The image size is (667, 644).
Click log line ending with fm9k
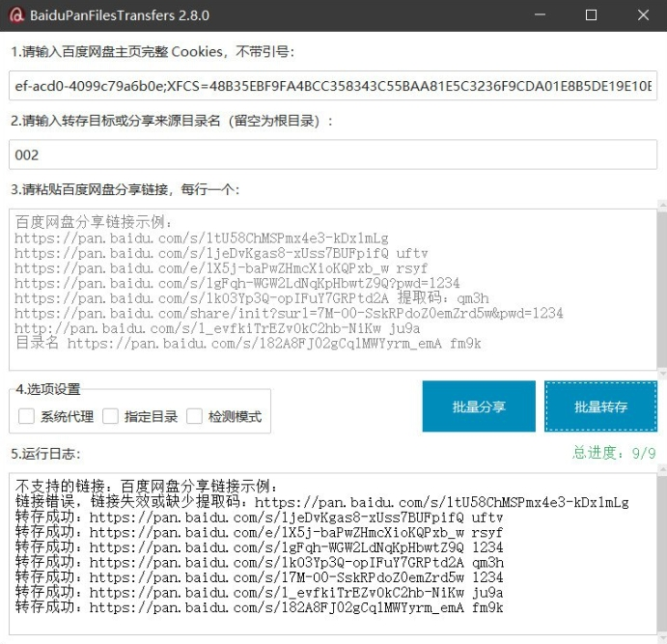pyautogui.click(x=259, y=607)
